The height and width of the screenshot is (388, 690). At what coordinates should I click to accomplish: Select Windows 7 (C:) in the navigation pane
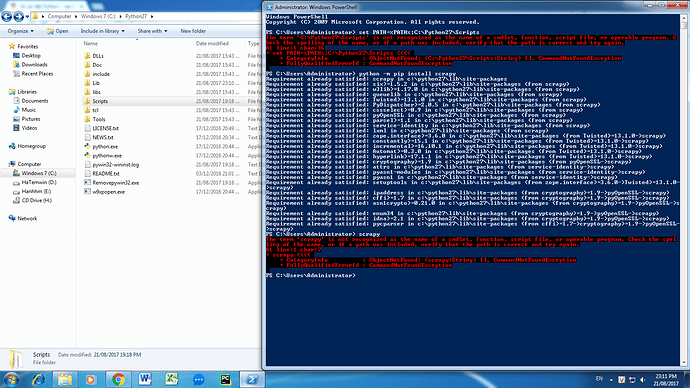point(39,173)
